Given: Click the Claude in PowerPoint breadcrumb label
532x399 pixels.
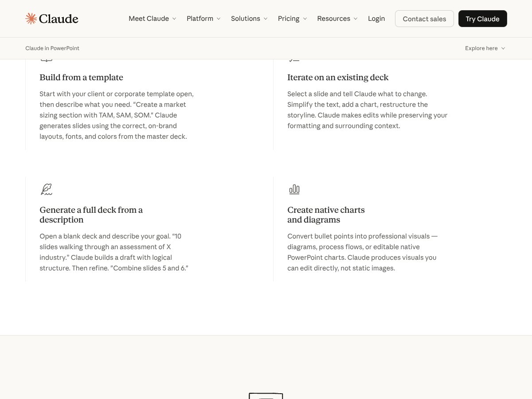Looking at the screenshot, I should pyautogui.click(x=52, y=48).
